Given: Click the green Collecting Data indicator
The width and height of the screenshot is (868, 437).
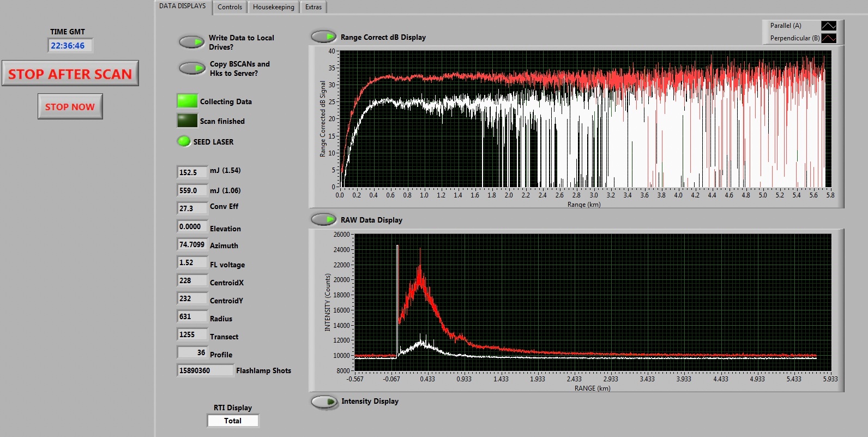Looking at the screenshot, I should pos(187,101).
